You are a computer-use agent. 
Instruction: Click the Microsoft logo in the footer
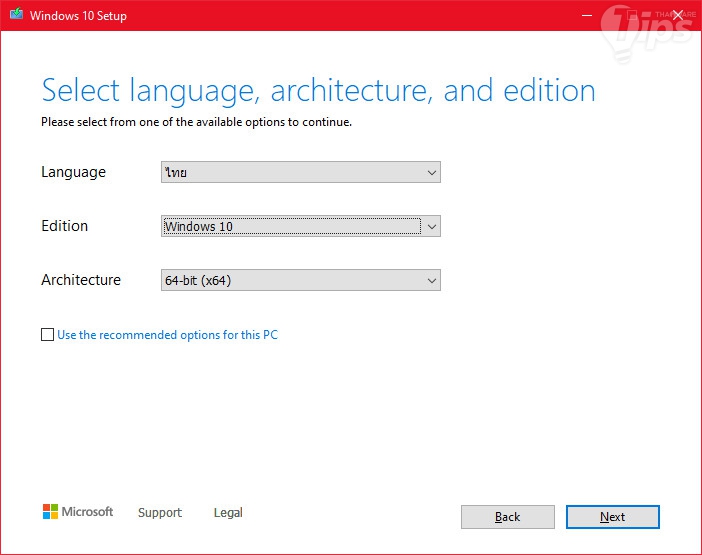click(x=78, y=512)
